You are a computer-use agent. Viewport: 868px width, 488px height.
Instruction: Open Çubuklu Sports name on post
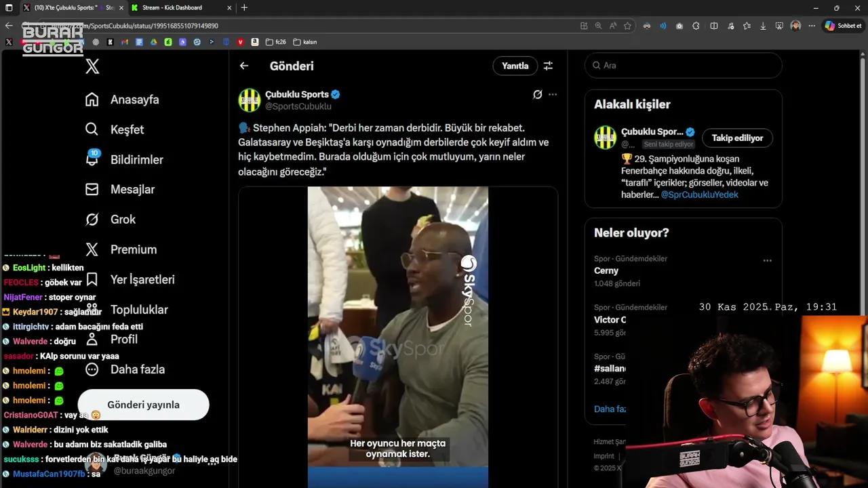pos(297,94)
